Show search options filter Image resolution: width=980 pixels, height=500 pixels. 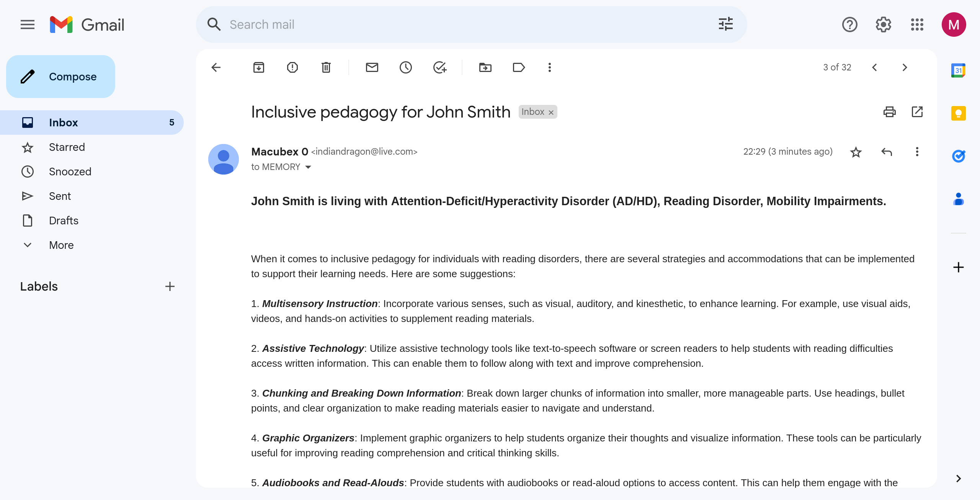(726, 25)
